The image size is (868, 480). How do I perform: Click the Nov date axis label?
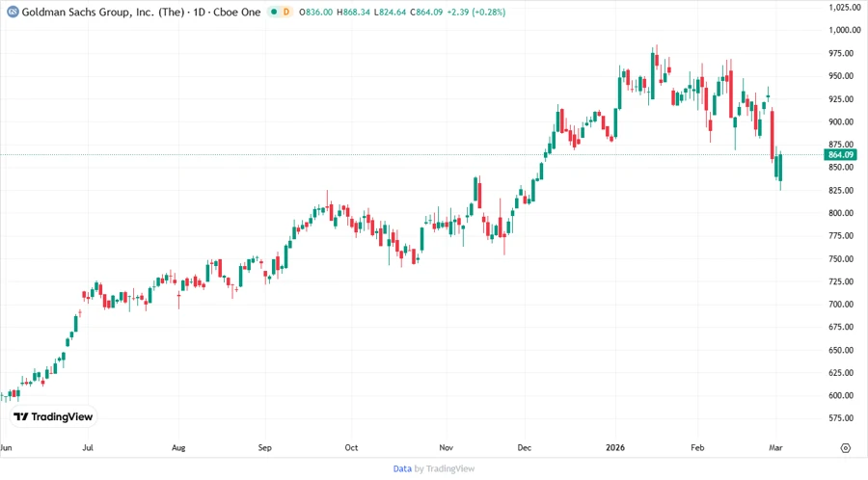point(446,447)
